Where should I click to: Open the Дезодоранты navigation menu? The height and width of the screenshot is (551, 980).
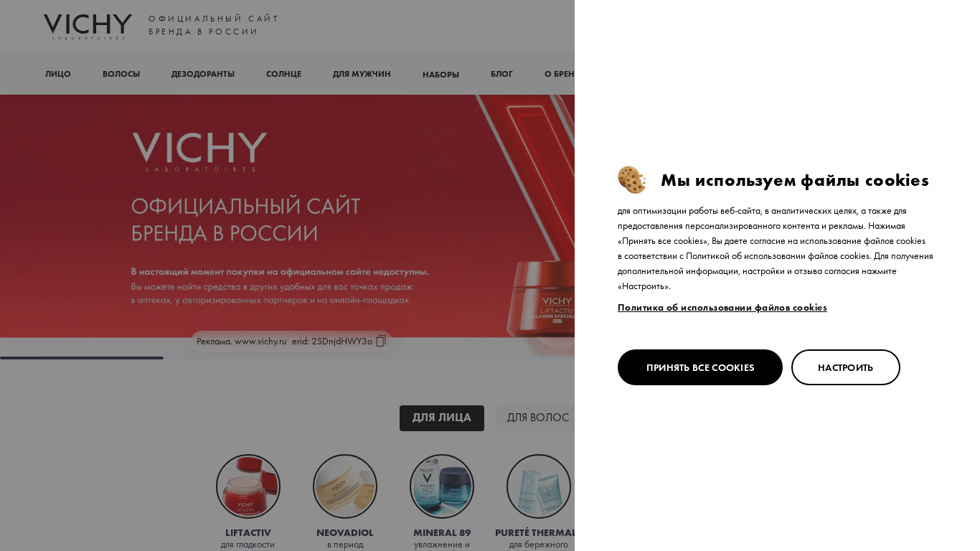coord(203,74)
